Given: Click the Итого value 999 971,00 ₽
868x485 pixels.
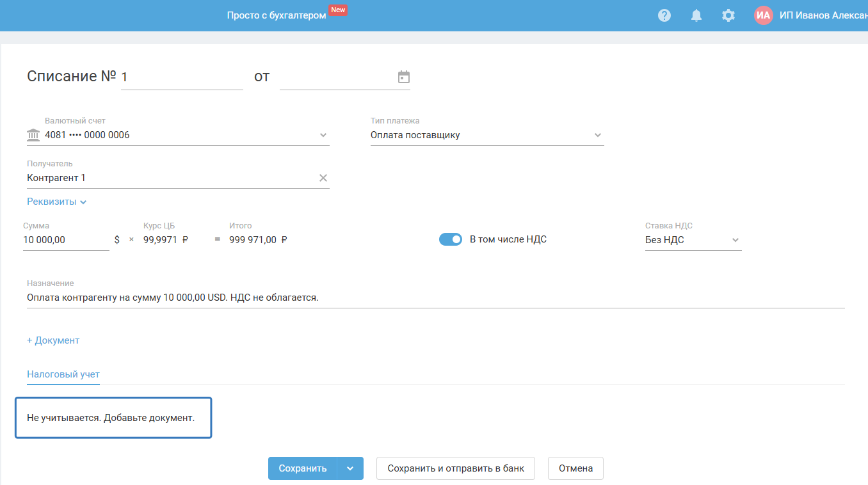Looking at the screenshot, I should [x=258, y=240].
